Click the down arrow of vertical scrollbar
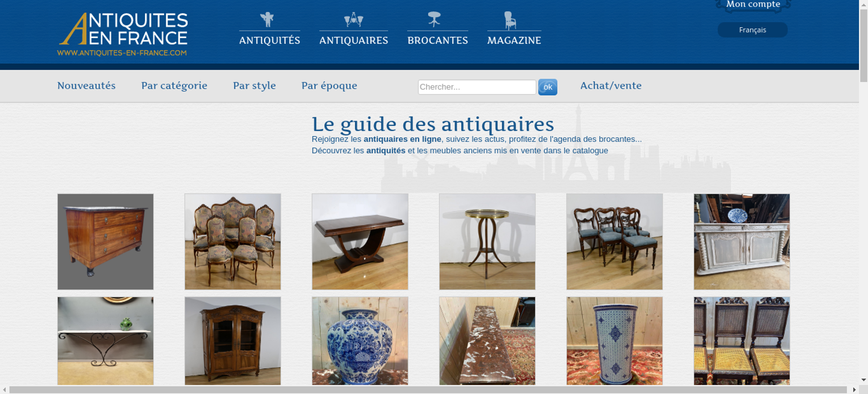Viewport: 868px width, 394px height. pyautogui.click(x=864, y=380)
